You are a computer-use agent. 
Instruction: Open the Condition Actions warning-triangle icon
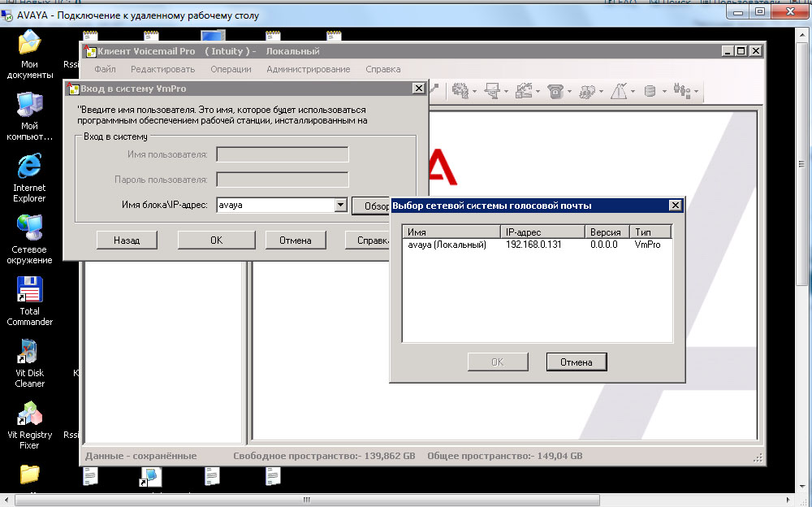619,91
